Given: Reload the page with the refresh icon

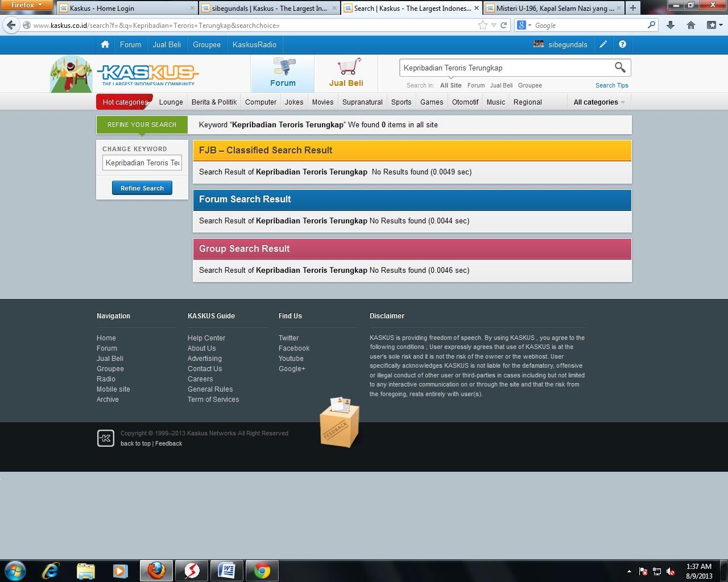Looking at the screenshot, I should 503,25.
